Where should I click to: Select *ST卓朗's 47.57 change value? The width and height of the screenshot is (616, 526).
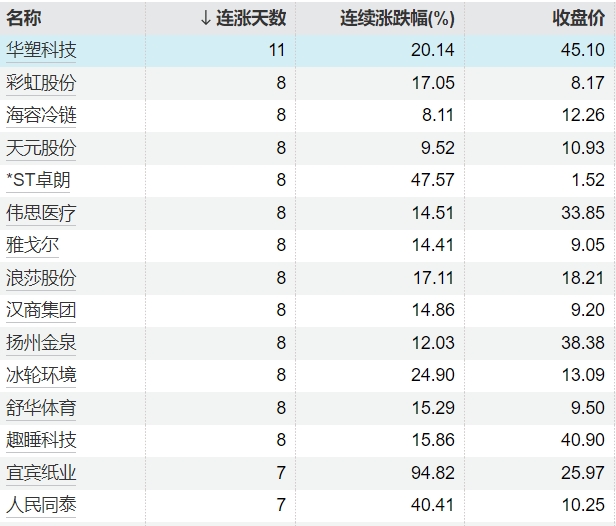(433, 180)
